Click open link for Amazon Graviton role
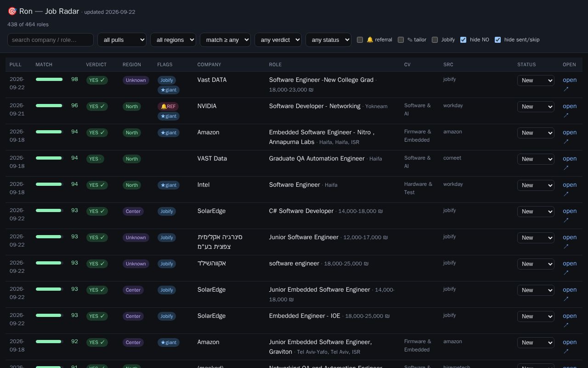The width and height of the screenshot is (588, 368). tap(570, 346)
